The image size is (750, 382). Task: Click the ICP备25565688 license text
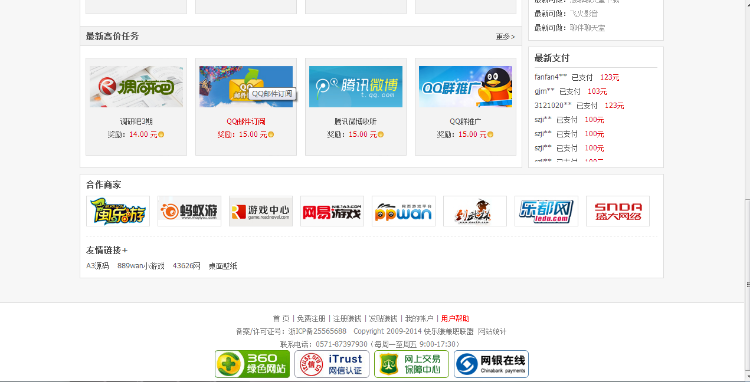point(317,331)
